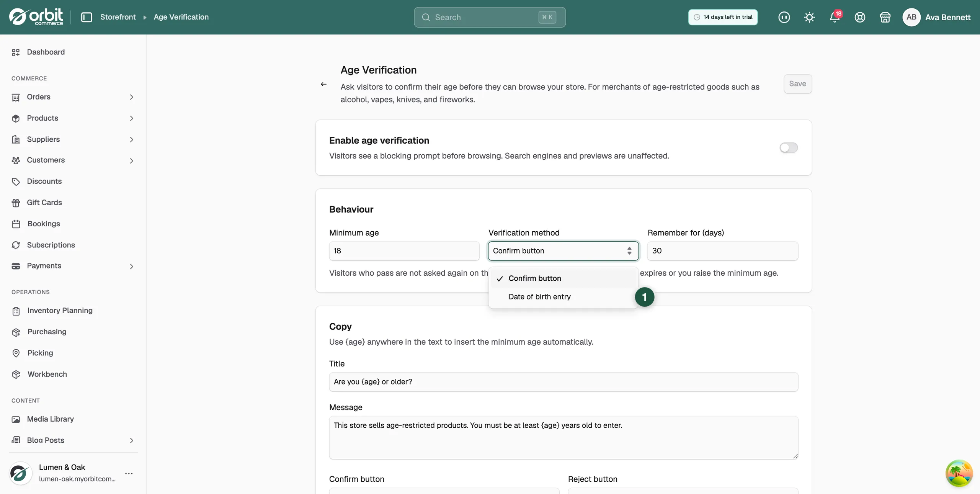Image resolution: width=980 pixels, height=494 pixels.
Task: Click the Customers people icon
Action: [x=16, y=160]
